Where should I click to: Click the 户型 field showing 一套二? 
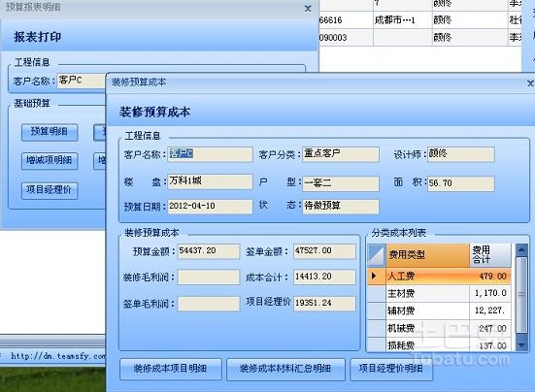341,183
